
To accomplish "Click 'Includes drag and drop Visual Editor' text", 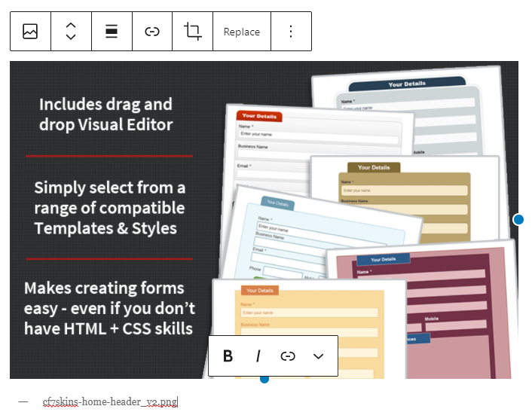I will [x=106, y=114].
